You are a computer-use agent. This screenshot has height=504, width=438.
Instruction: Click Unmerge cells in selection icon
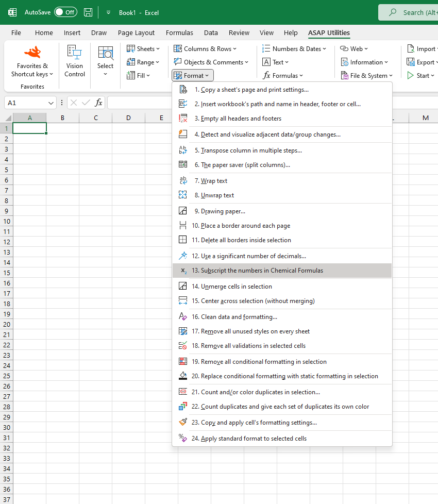coord(183,286)
